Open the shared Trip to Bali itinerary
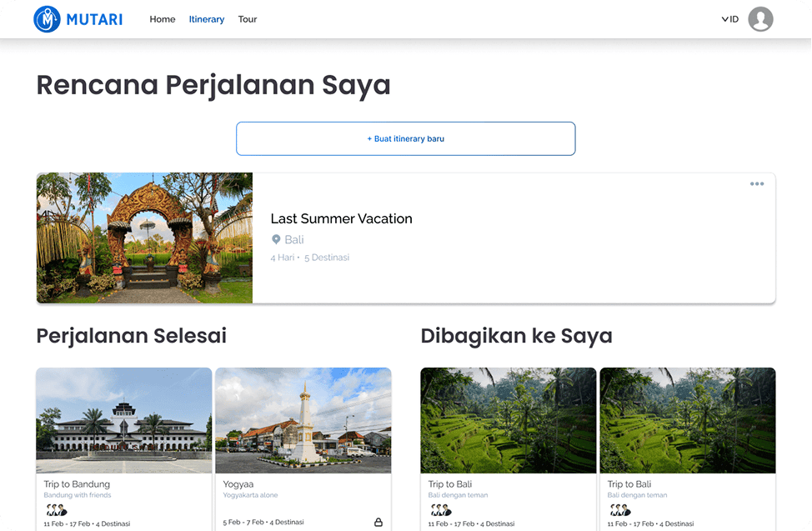812x531 pixels. (x=508, y=421)
